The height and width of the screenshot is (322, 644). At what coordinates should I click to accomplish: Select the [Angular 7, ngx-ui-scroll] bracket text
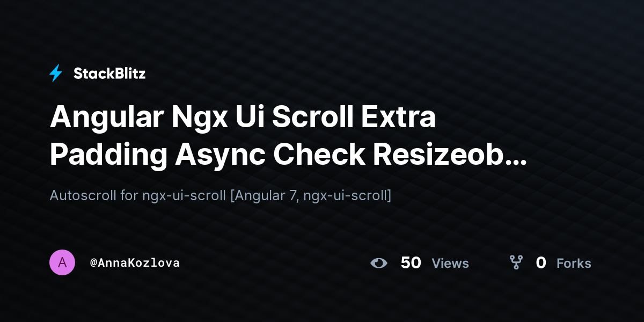pos(311,195)
